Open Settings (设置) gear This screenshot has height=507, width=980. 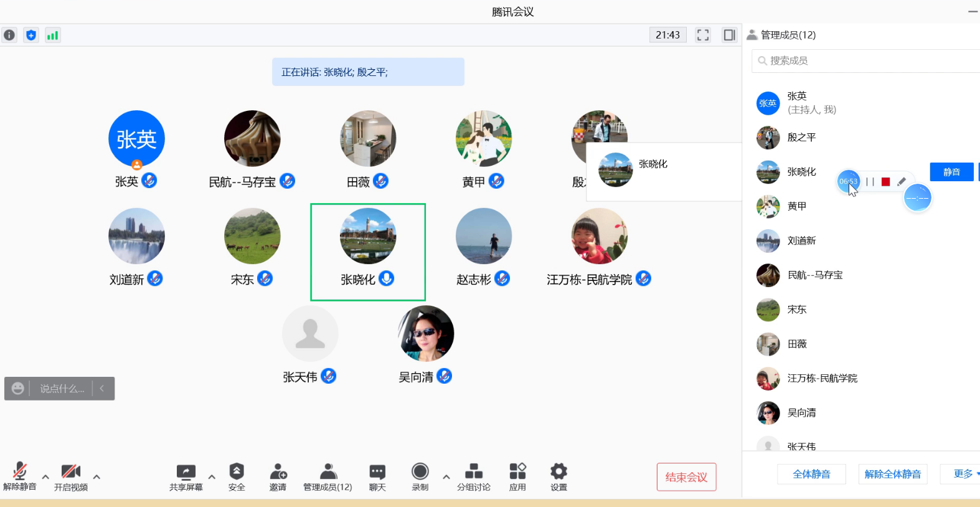558,477
